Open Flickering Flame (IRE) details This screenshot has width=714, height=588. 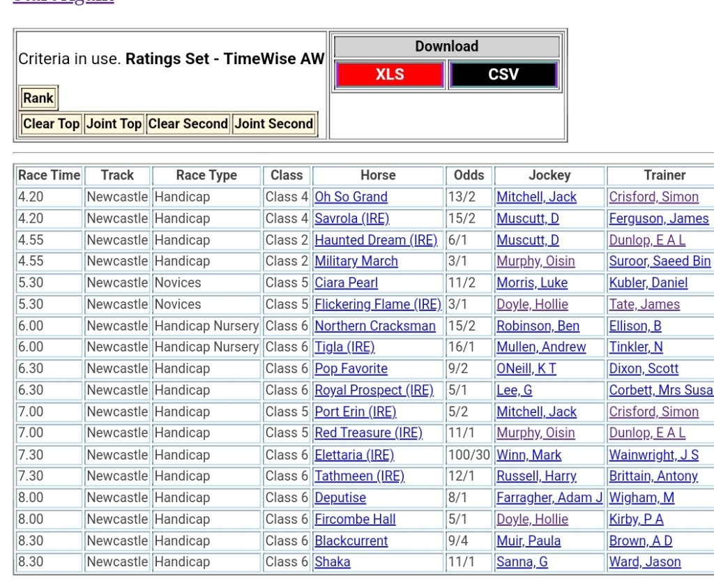coord(378,305)
